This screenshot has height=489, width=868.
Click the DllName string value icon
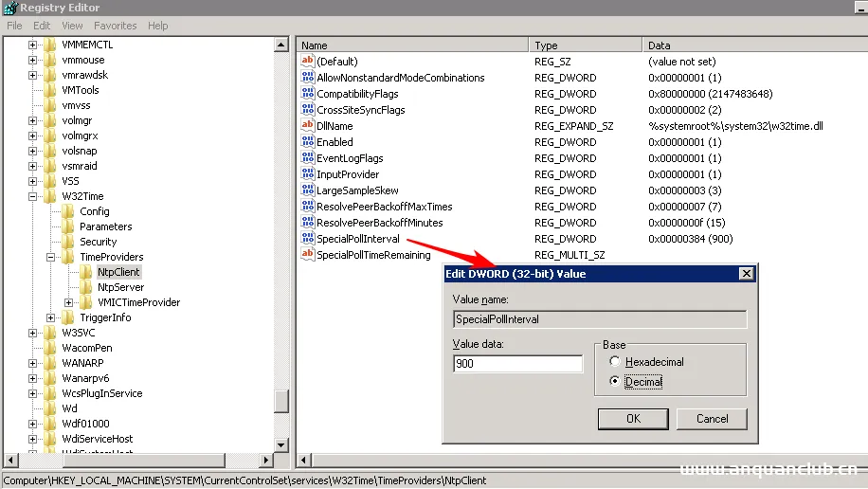coord(307,126)
